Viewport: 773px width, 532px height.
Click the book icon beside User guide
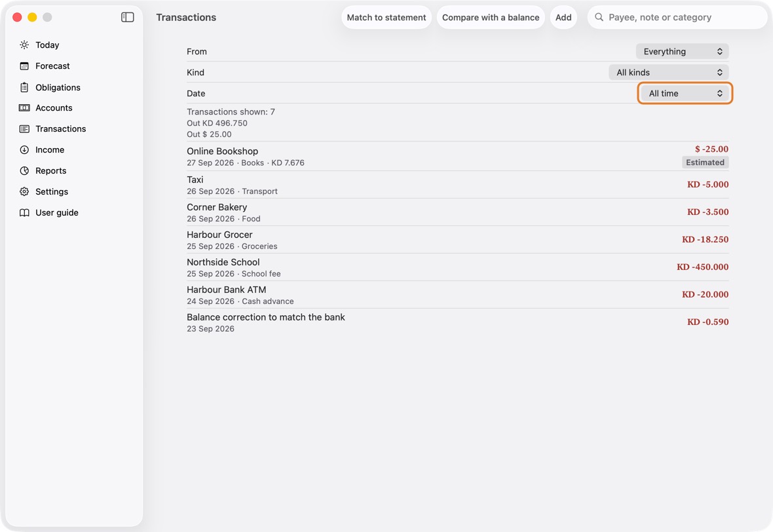(24, 212)
